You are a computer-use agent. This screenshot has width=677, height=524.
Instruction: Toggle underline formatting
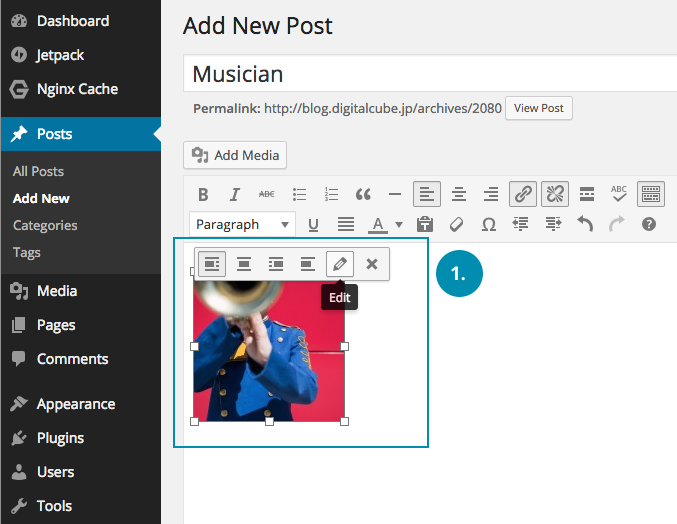point(313,224)
